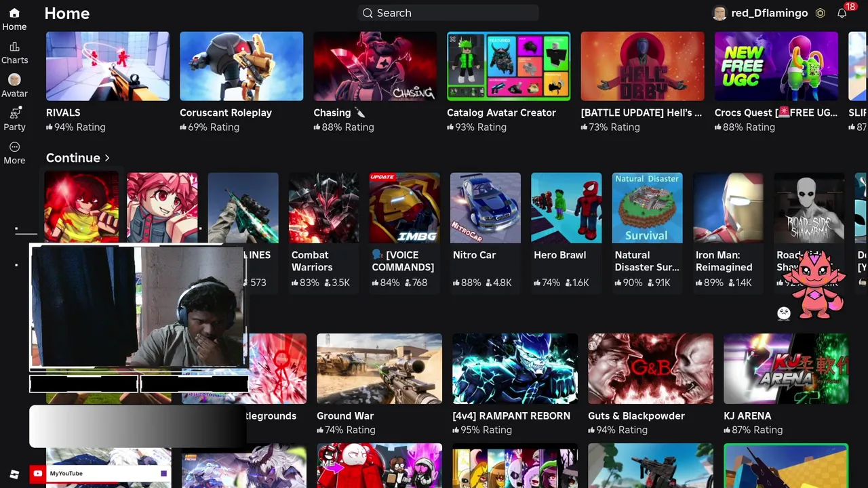Click the Ground War title text

click(345, 415)
